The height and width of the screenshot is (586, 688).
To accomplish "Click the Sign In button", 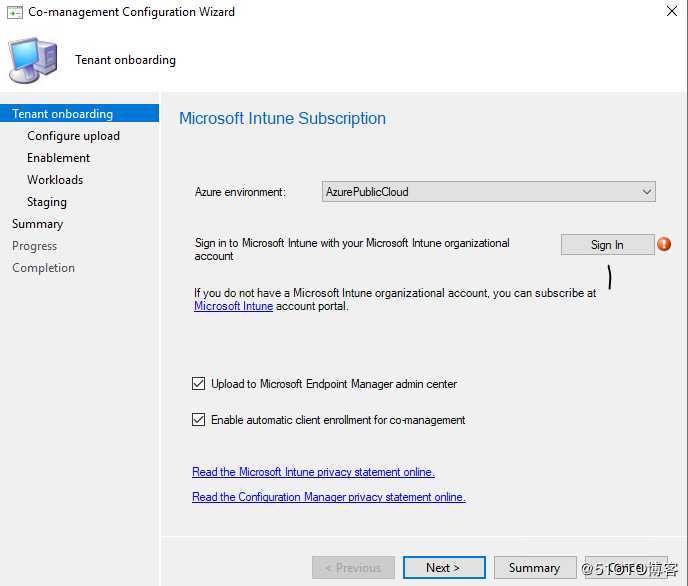I will point(607,244).
